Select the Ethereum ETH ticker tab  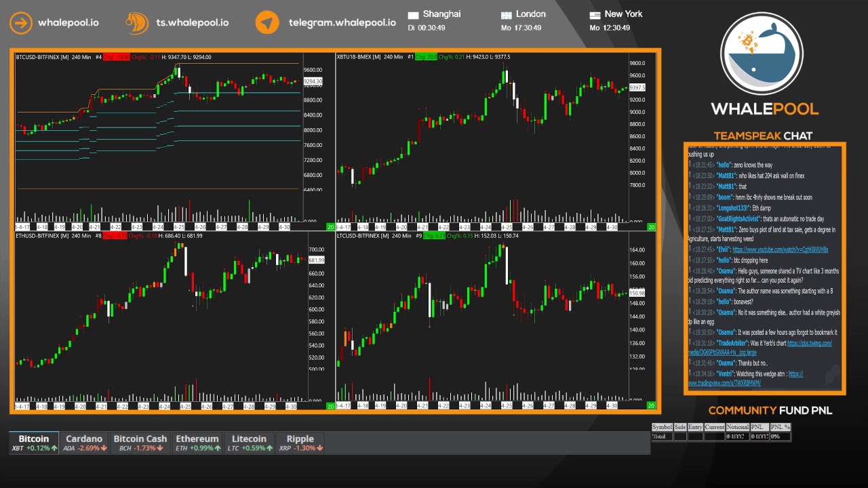tap(197, 443)
